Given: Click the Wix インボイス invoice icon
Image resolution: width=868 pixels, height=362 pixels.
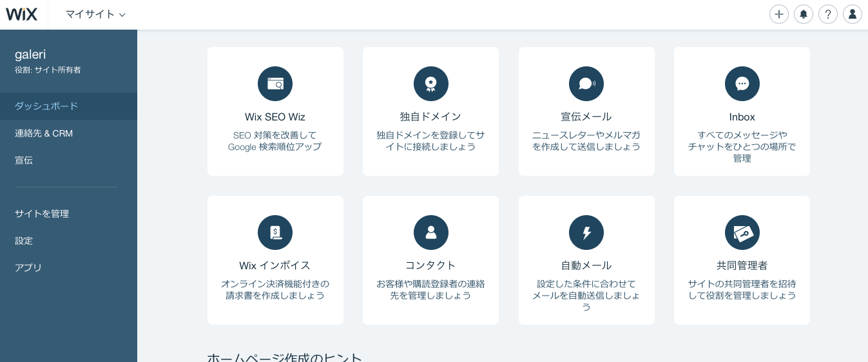Looking at the screenshot, I should tap(275, 233).
